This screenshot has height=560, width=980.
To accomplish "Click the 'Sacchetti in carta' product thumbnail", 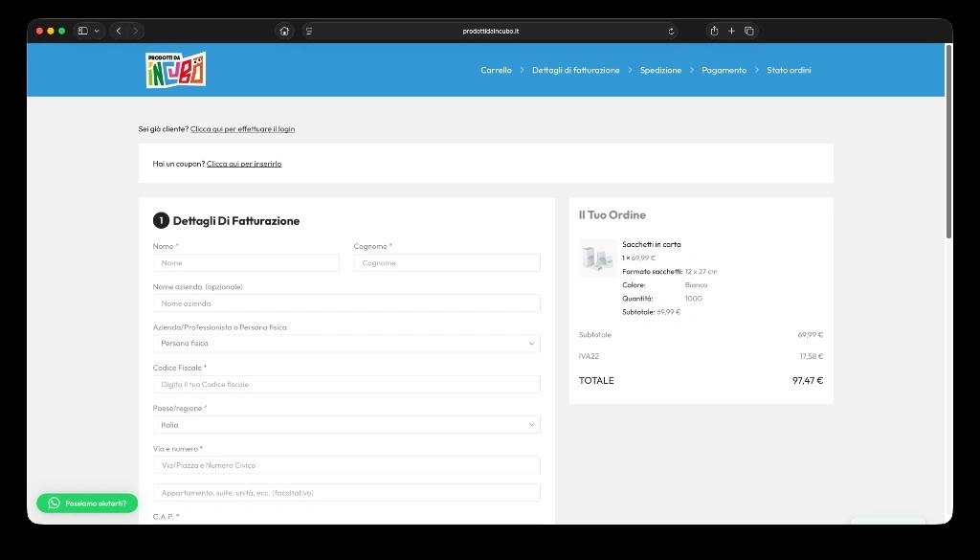I will (597, 258).
